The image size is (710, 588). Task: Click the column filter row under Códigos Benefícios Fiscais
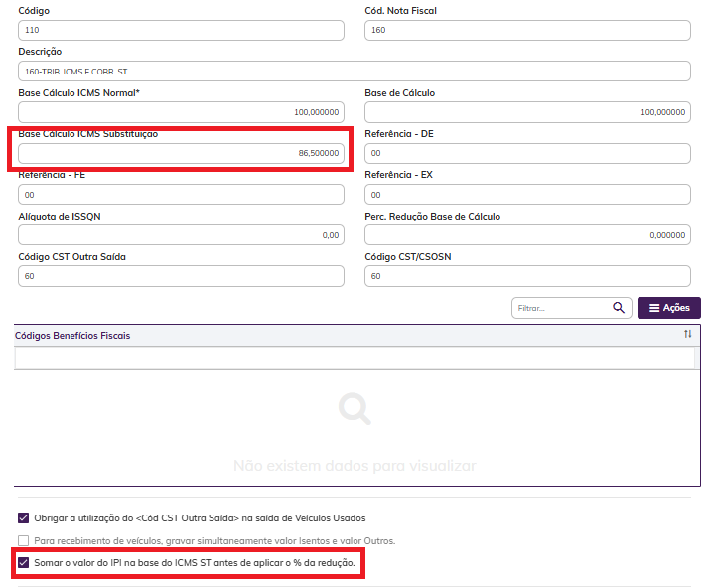point(355,359)
